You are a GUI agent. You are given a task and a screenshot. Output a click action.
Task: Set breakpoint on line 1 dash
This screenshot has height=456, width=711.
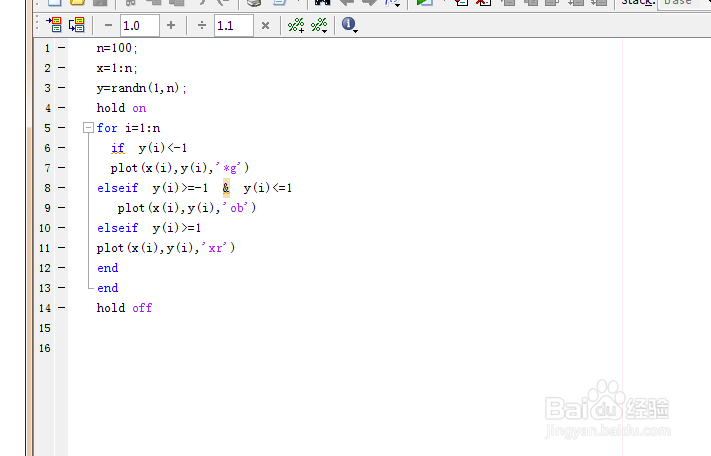(62, 48)
